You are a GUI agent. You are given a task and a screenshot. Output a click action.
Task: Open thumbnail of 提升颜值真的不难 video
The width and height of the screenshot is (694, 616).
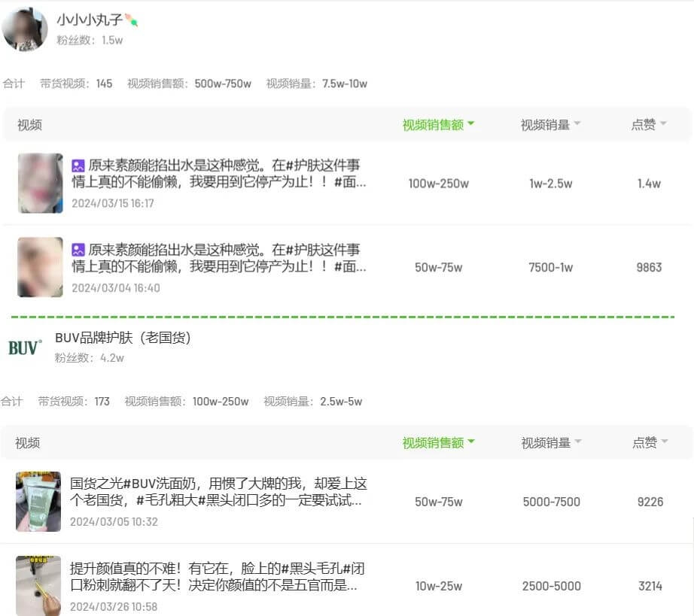pos(38,585)
